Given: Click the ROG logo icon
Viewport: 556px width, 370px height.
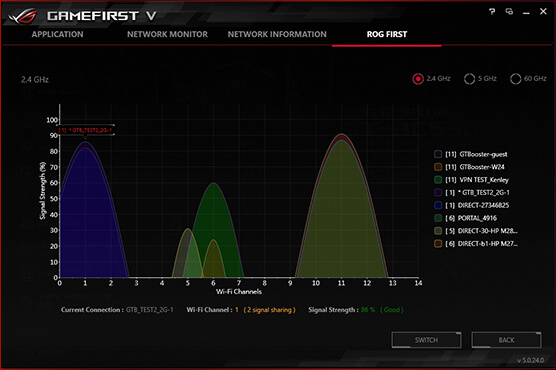Looking at the screenshot, I should 23,16.
